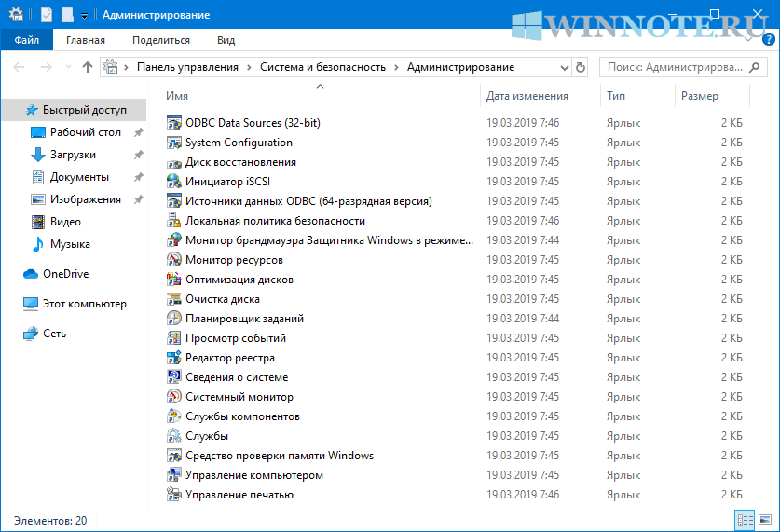This screenshot has height=532, width=780.
Task: Select the Средство проверки памяти Windows icon
Action: pyautogui.click(x=173, y=456)
